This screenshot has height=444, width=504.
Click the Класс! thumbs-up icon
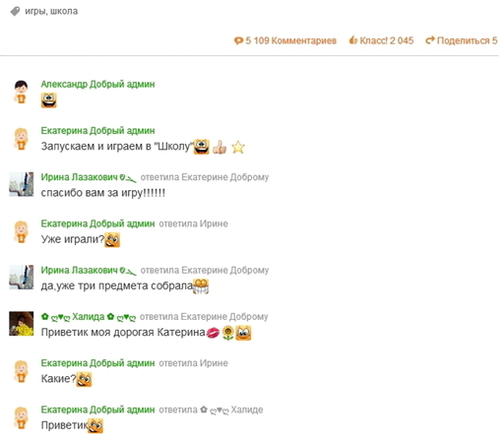point(353,40)
